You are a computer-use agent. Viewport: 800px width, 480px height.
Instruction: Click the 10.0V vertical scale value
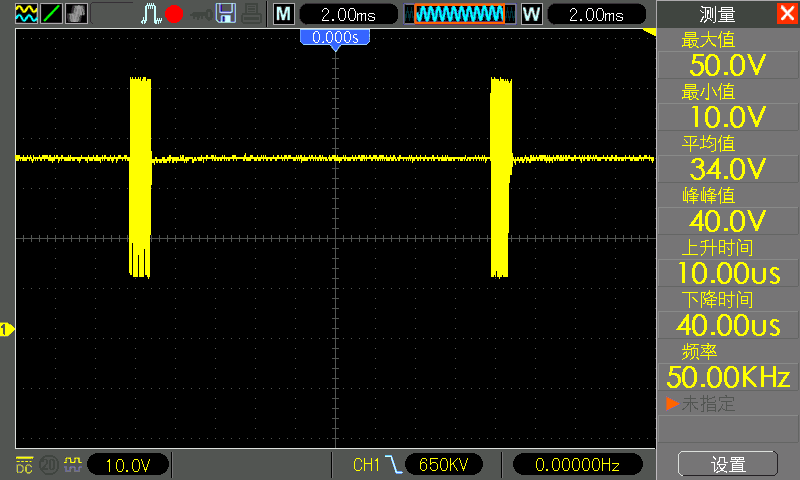128,465
